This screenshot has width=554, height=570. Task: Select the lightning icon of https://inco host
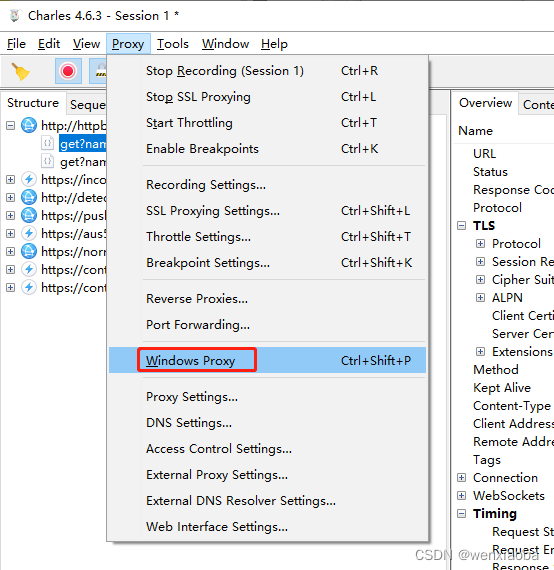29,180
